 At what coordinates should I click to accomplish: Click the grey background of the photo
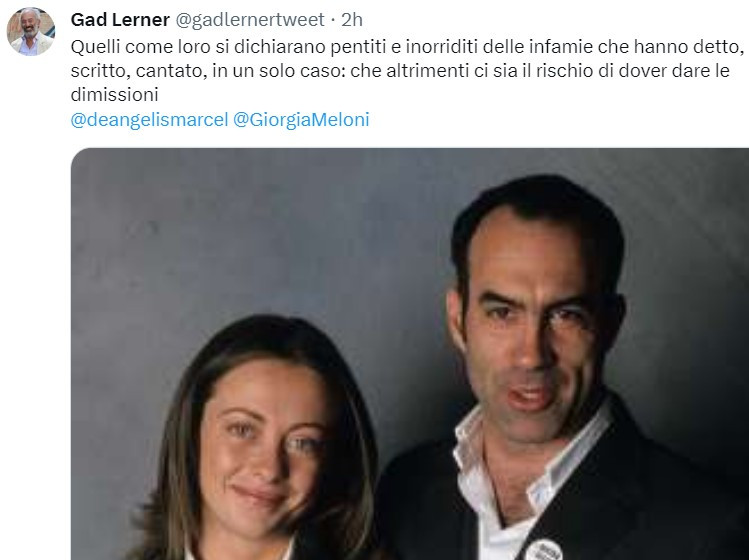click(x=239, y=229)
